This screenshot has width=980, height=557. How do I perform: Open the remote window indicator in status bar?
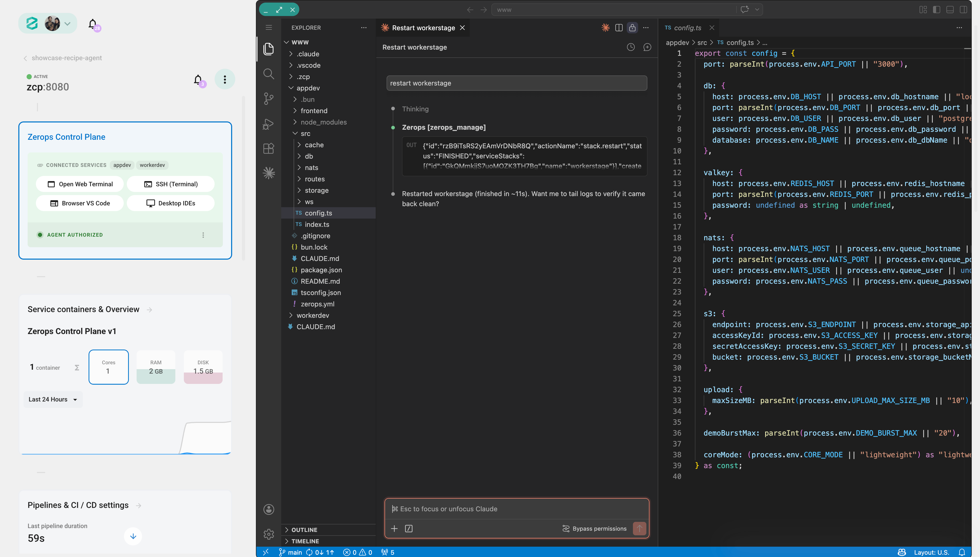point(266,552)
